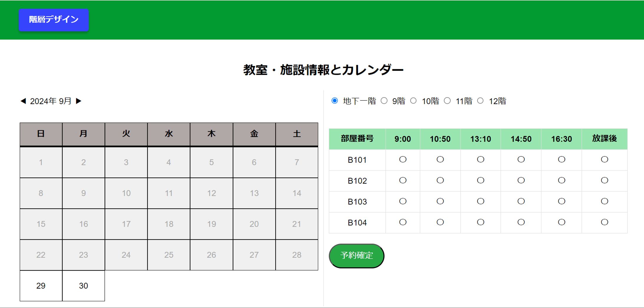Select B102 at 13:10 slot
Viewport: 644px width, 308px height.
pyautogui.click(x=480, y=180)
